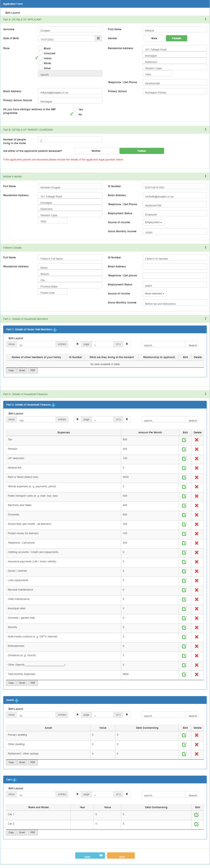Screen dimensions: 210x868
Task: Delete the Pocket money for learners row
Action: (197, 534)
